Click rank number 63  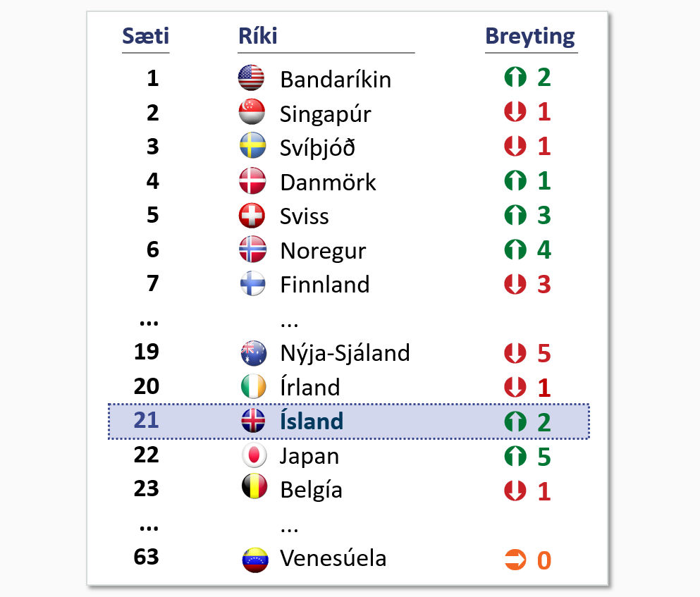click(147, 558)
